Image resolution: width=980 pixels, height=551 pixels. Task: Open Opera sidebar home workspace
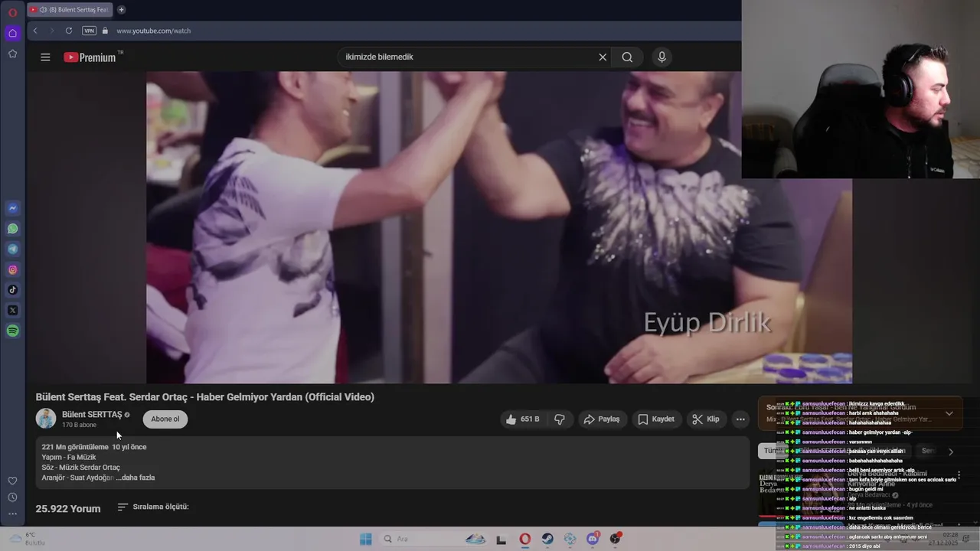(12, 33)
